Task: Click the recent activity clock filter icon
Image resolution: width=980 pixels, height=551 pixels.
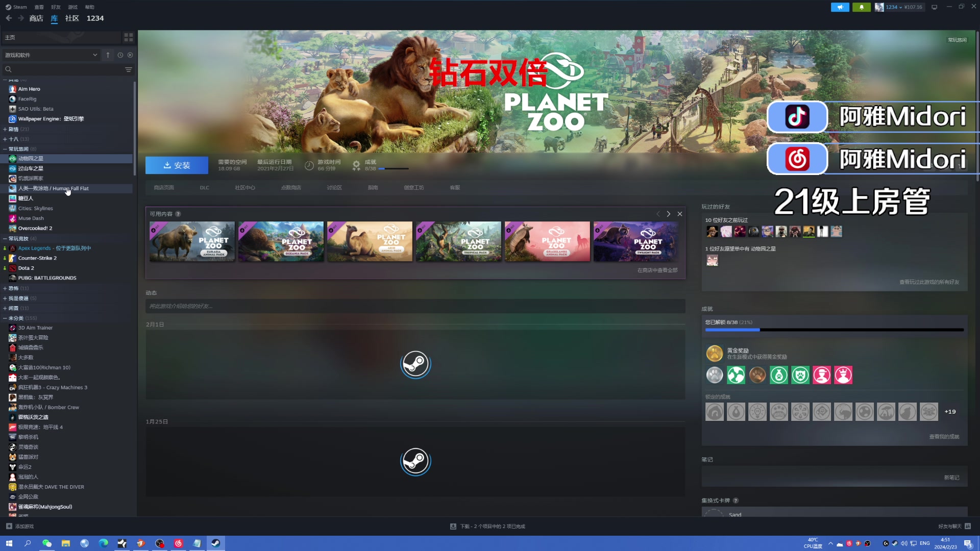Action: (x=120, y=55)
